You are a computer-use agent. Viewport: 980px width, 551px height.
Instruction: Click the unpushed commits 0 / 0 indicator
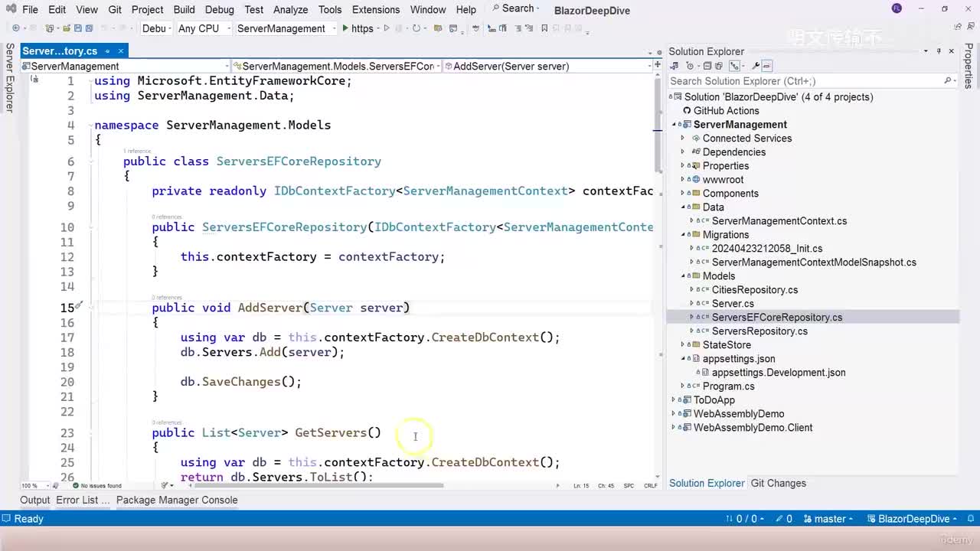click(x=744, y=519)
